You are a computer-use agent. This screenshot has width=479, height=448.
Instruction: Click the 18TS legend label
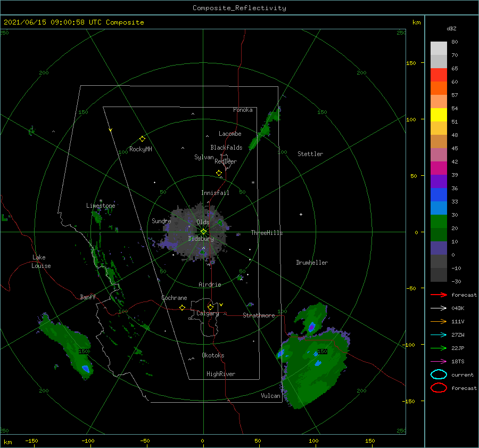[458, 362]
